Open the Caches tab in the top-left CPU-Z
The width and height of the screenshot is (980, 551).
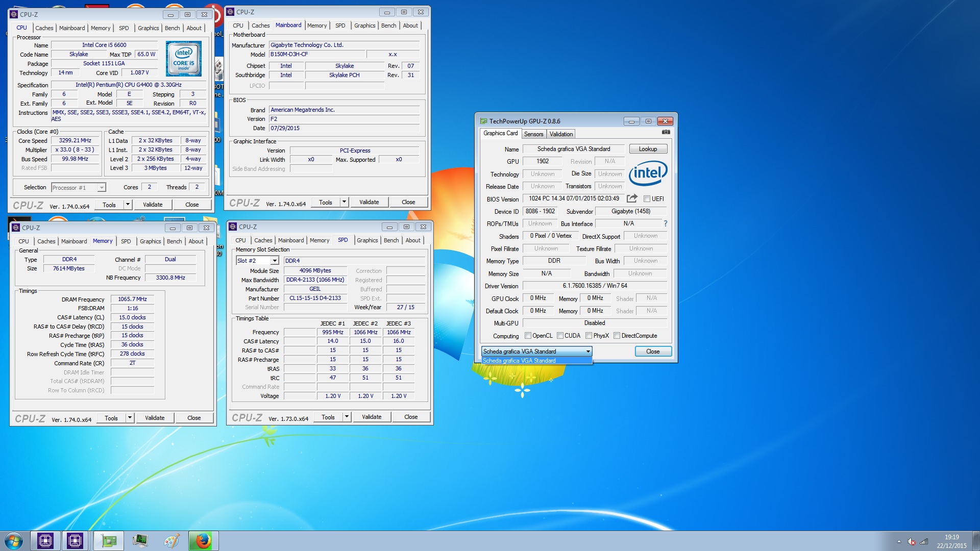pos(44,28)
